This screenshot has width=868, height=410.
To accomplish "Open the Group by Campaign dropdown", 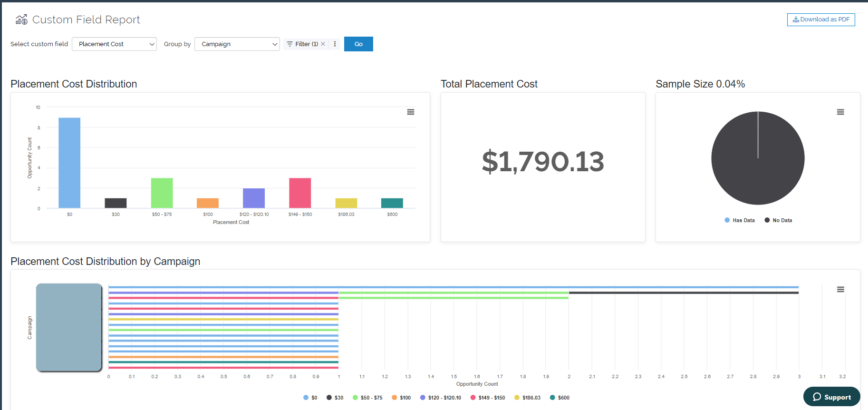I will pyautogui.click(x=237, y=44).
